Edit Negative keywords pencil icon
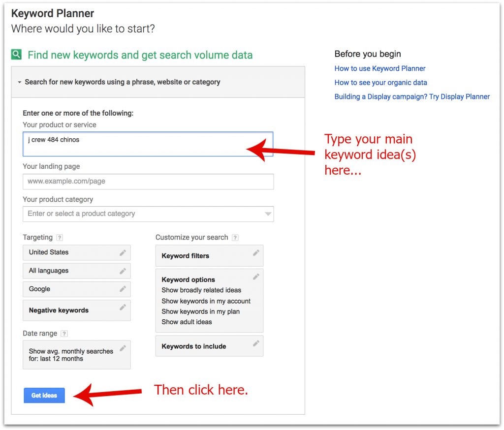 (123, 307)
